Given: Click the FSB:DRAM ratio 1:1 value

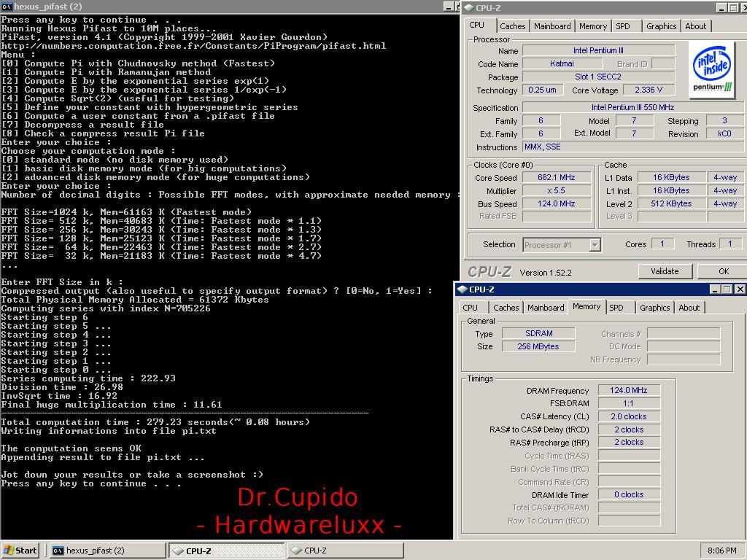Looking at the screenshot, I should pos(629,403).
